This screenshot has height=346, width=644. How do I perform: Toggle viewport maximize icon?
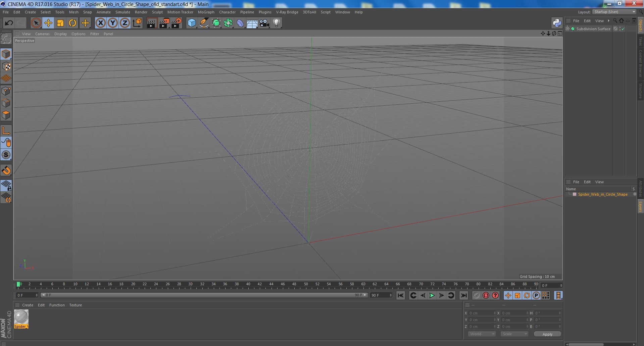tap(560, 34)
